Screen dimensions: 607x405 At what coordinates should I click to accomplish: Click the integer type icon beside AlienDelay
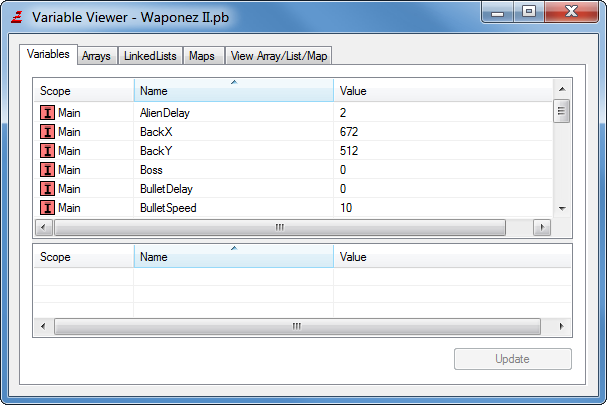(x=47, y=113)
